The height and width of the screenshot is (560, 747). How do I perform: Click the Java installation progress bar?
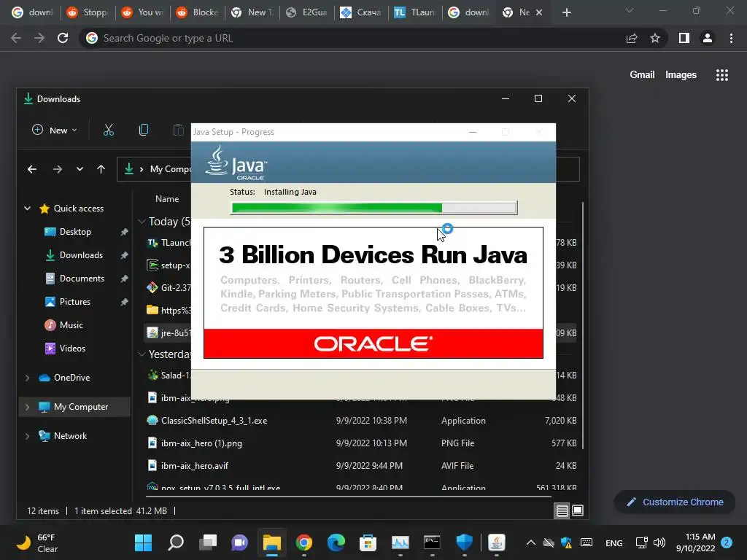point(374,208)
